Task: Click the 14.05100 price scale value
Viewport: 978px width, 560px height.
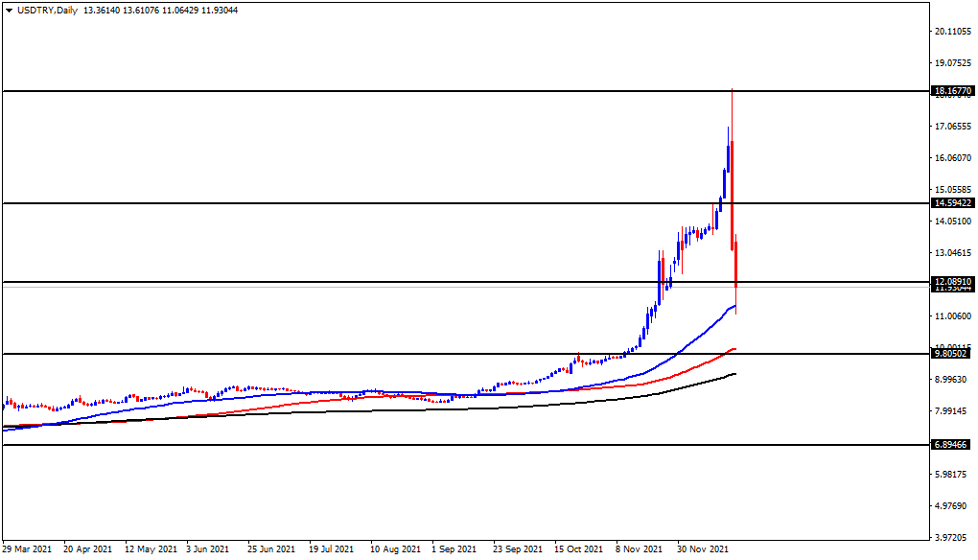Action: pyautogui.click(x=952, y=222)
